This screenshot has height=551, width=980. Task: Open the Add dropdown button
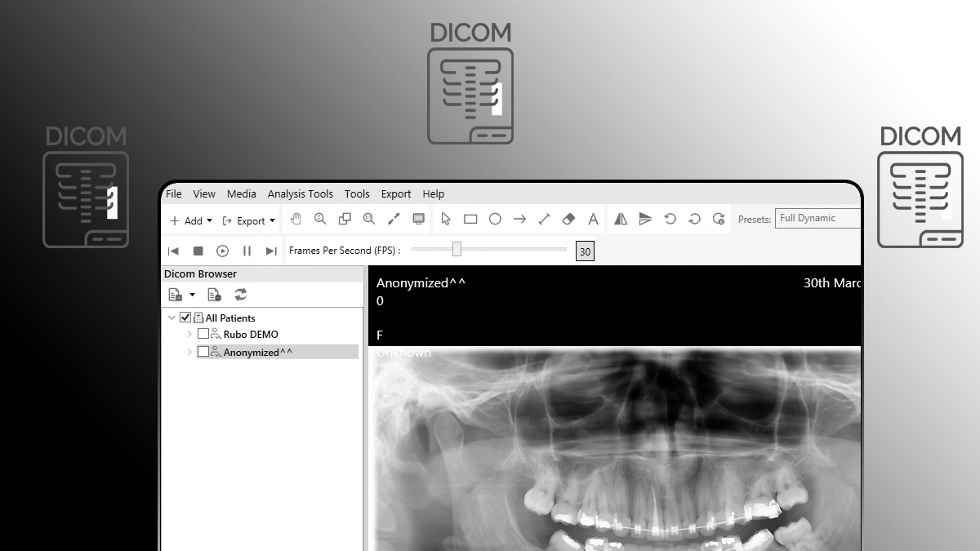190,220
